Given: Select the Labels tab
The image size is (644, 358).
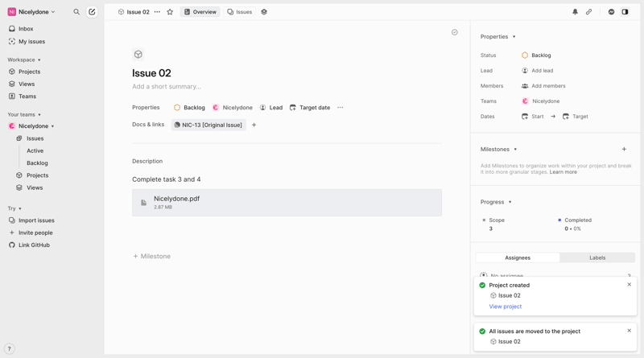Looking at the screenshot, I should pyautogui.click(x=597, y=257).
